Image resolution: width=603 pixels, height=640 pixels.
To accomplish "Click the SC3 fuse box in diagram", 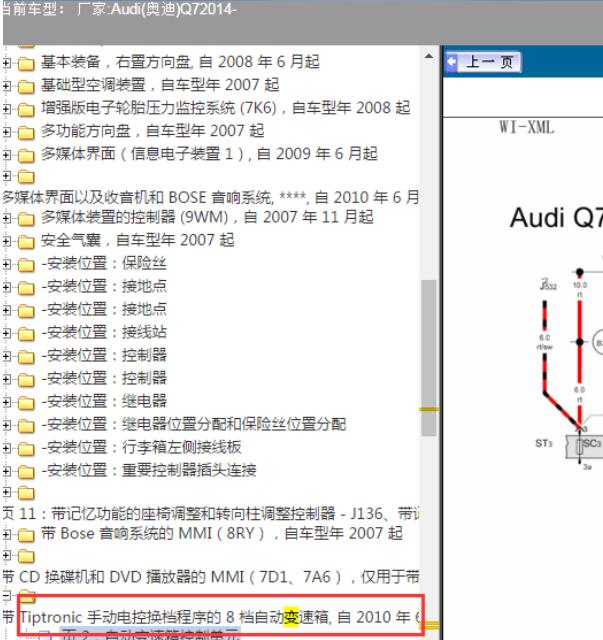I will (585, 446).
